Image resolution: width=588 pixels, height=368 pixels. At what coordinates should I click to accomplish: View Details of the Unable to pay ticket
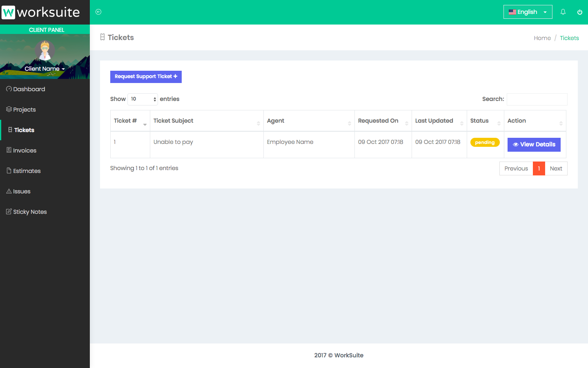[x=534, y=144]
